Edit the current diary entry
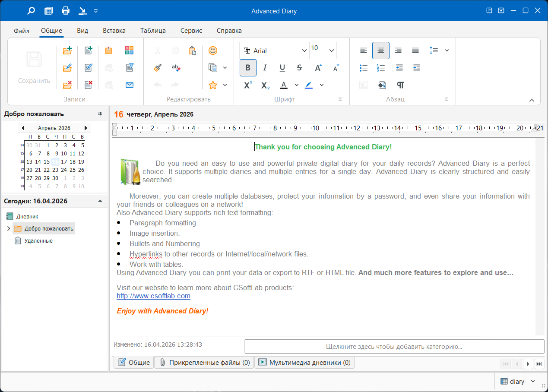This screenshot has width=548, height=392. pyautogui.click(x=88, y=68)
